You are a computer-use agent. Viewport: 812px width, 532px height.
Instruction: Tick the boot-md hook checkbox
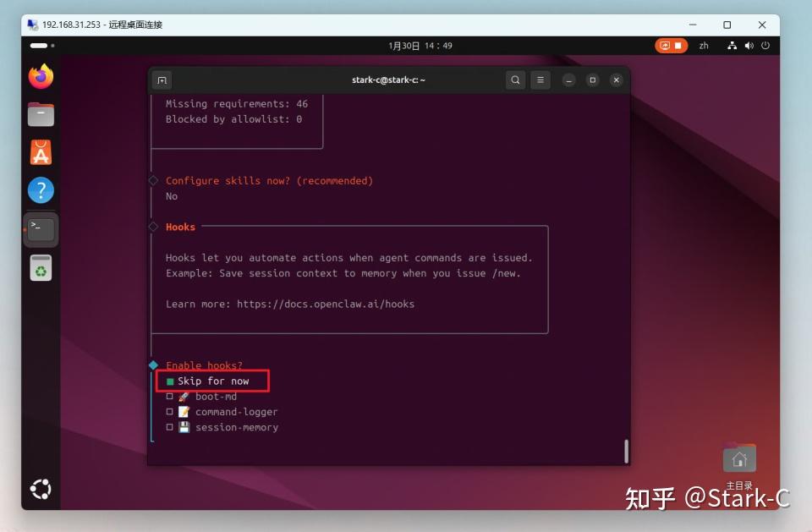coord(169,397)
